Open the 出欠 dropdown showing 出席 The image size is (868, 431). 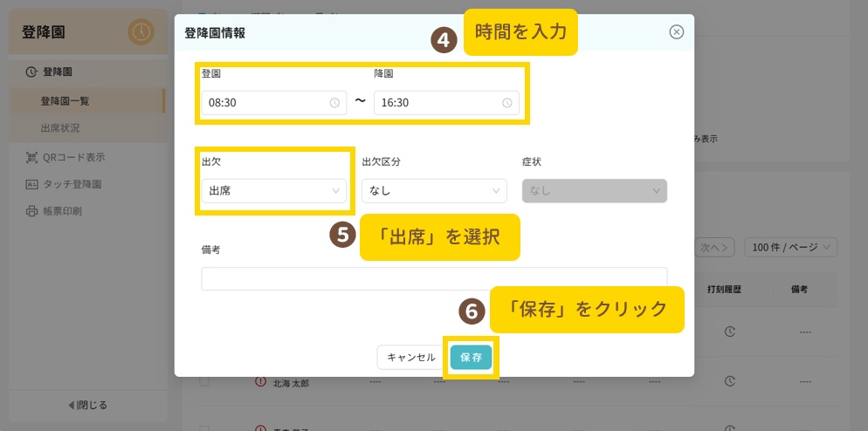(274, 191)
